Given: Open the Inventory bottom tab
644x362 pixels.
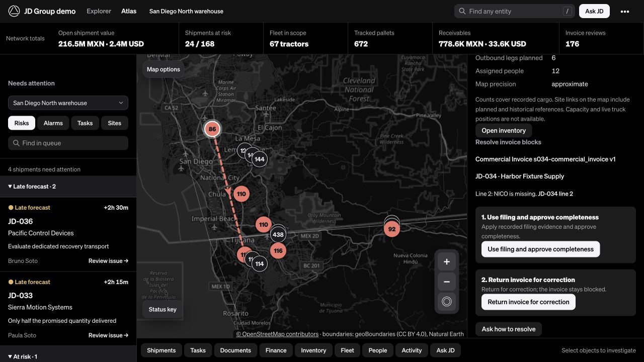Looking at the screenshot, I should [314, 350].
